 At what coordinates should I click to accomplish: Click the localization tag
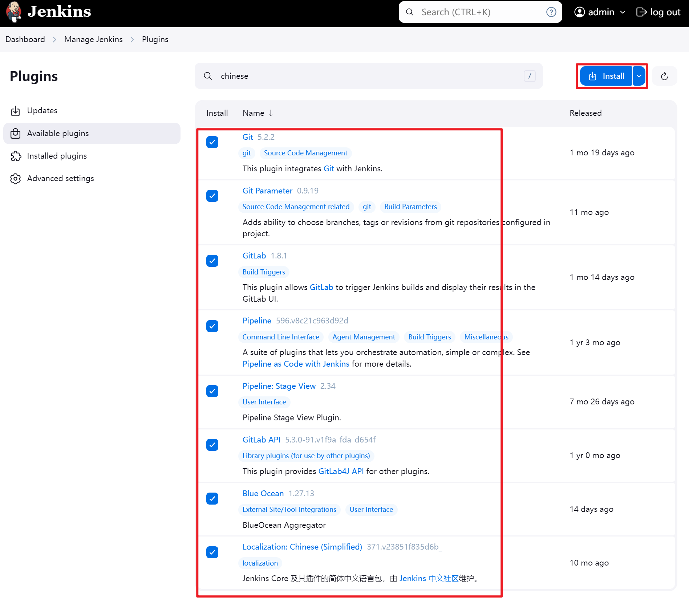pos(260,563)
